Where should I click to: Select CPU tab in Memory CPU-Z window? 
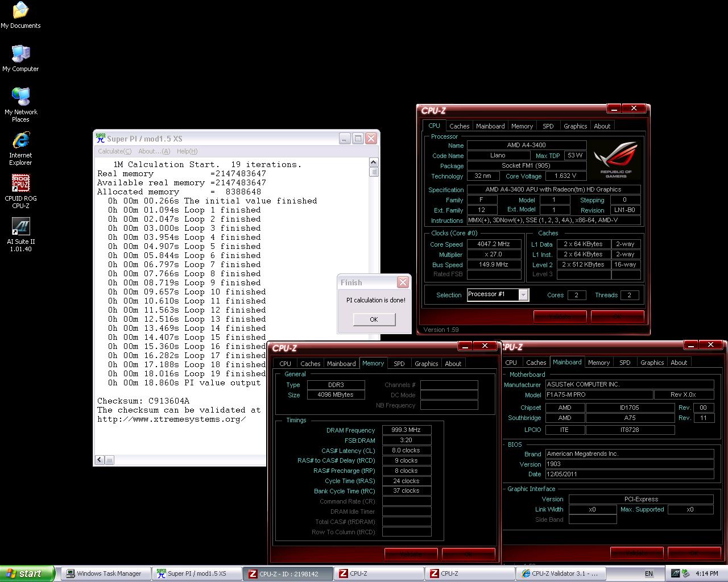click(x=285, y=364)
